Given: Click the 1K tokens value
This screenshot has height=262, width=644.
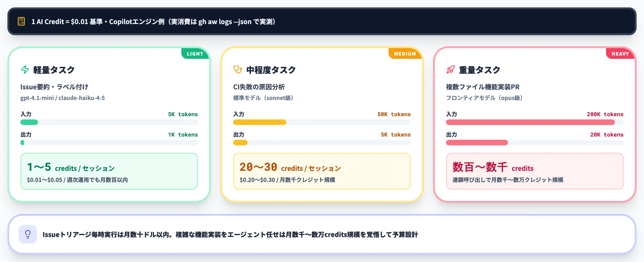Looking at the screenshot, I should point(183,135).
